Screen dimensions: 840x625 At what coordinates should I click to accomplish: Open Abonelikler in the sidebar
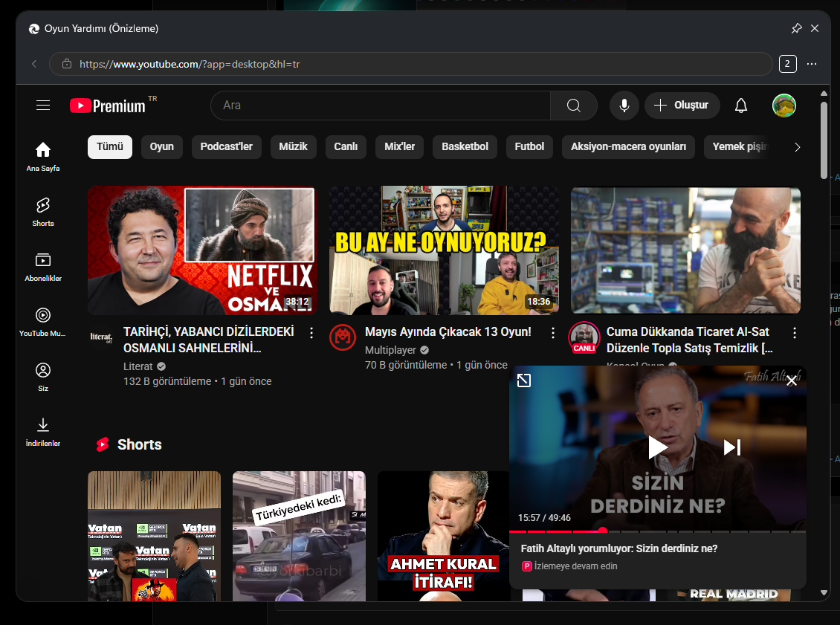pyautogui.click(x=43, y=268)
